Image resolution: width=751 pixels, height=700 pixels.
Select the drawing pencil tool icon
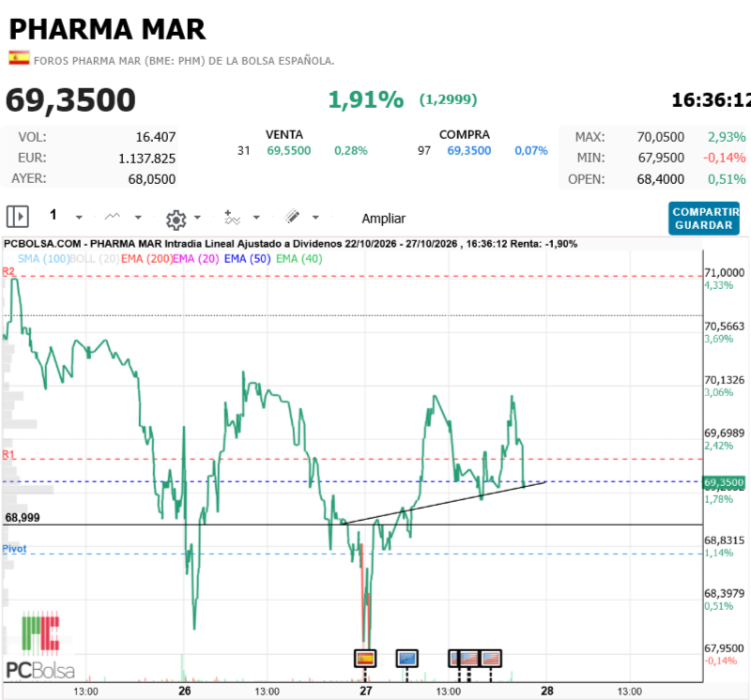click(x=292, y=217)
